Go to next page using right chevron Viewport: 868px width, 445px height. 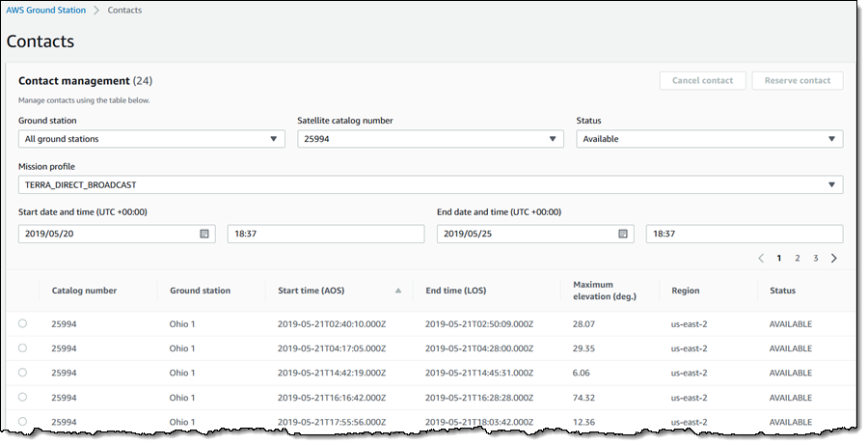coord(834,259)
